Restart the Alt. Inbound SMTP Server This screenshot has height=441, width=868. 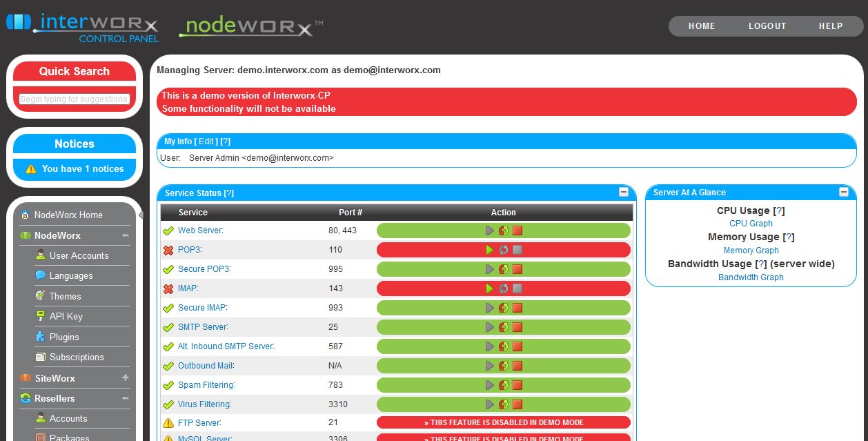pyautogui.click(x=504, y=346)
